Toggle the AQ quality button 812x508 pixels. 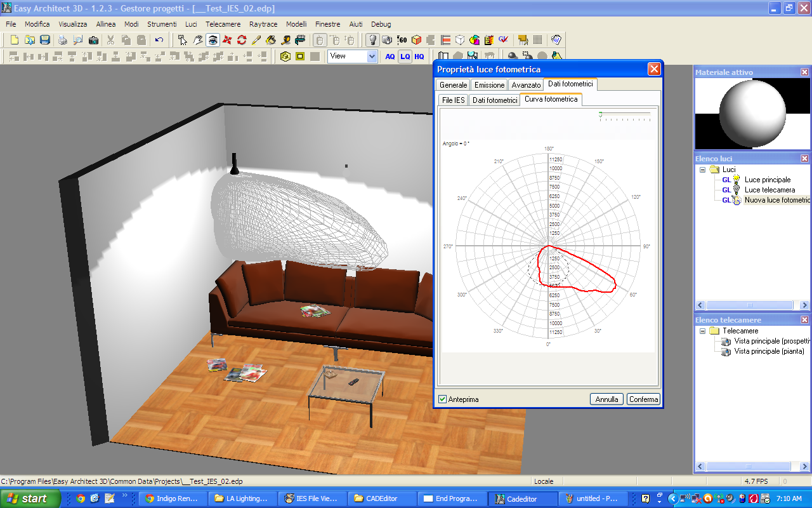click(x=390, y=57)
